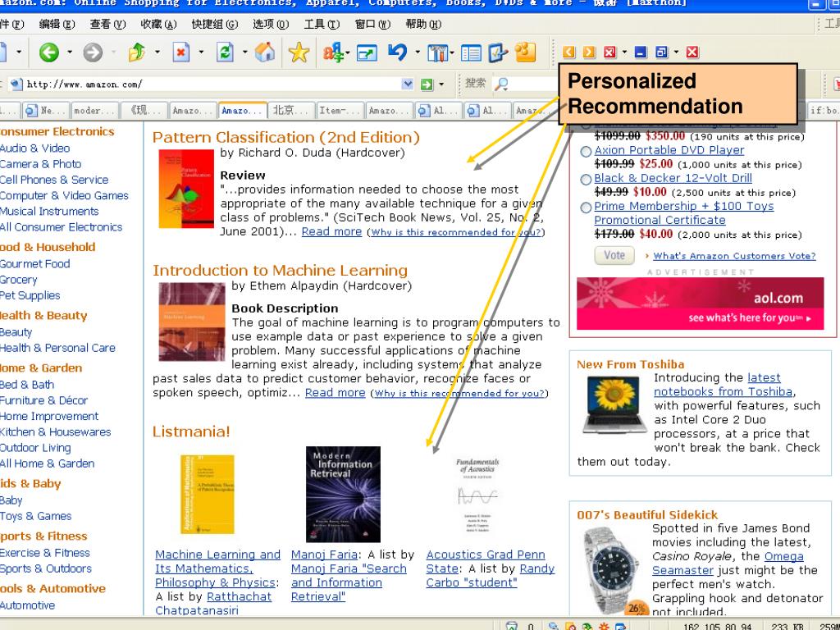Viewport: 840px width, 630px height.
Task: Select the Black & Decker 12-Volt Drill radio button
Action: click(x=586, y=180)
